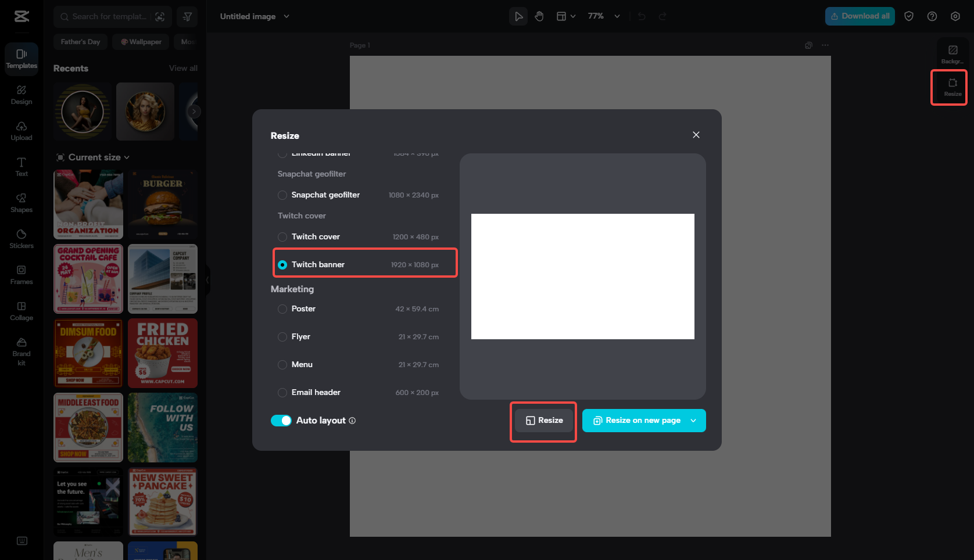
Task: Switch to the Wallpaper category
Action: pyautogui.click(x=140, y=41)
